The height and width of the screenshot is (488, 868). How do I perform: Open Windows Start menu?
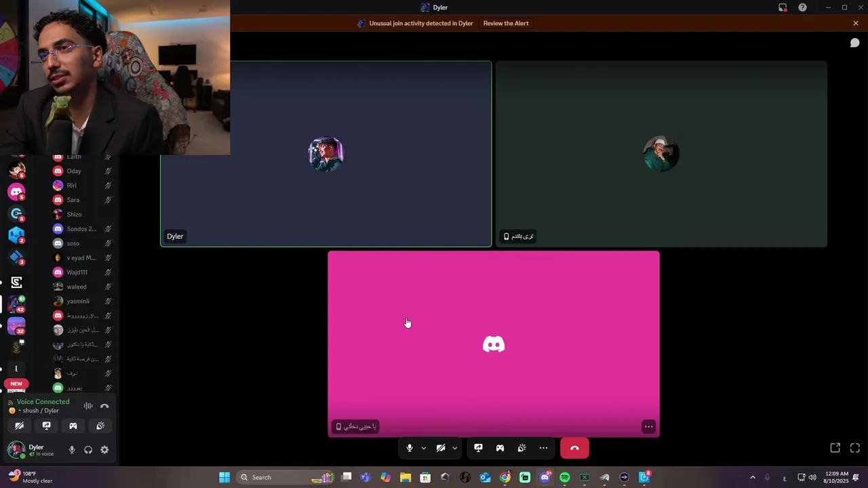[224, 477]
